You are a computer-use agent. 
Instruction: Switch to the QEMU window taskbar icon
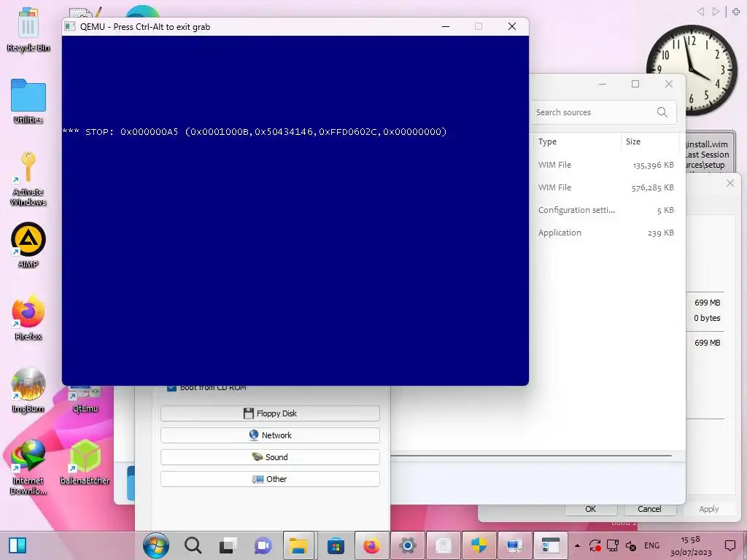click(551, 545)
